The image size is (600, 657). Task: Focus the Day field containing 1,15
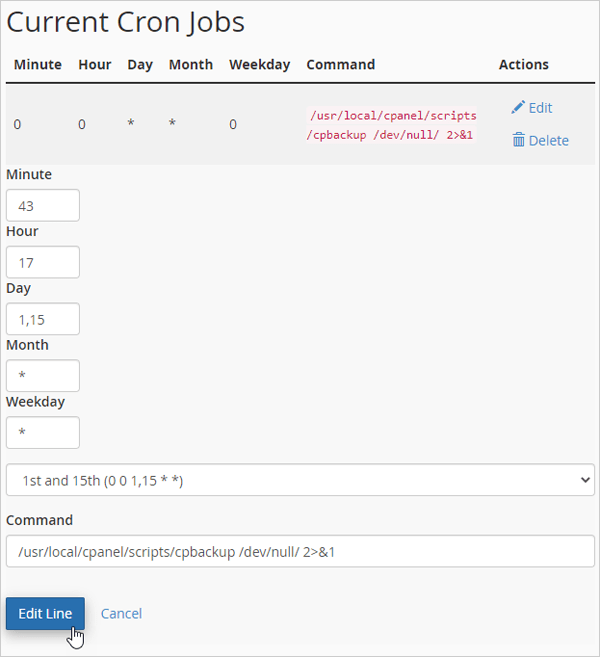[43, 319]
